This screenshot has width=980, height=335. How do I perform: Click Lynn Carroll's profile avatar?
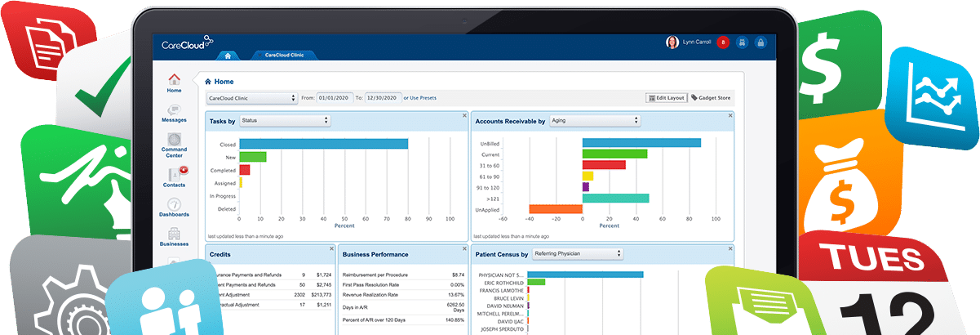(672, 42)
